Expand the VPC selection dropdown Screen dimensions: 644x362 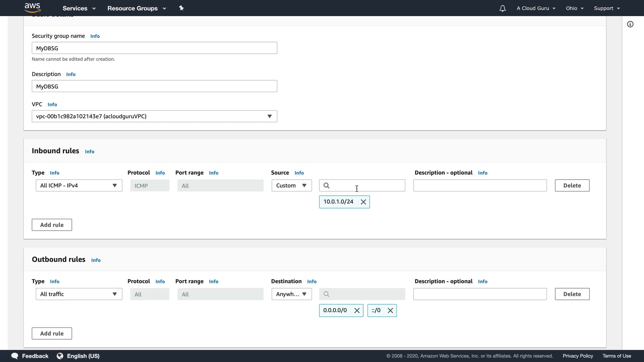154,116
